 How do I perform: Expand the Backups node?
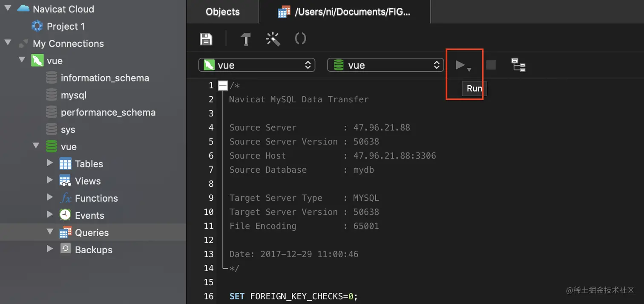[50, 249]
